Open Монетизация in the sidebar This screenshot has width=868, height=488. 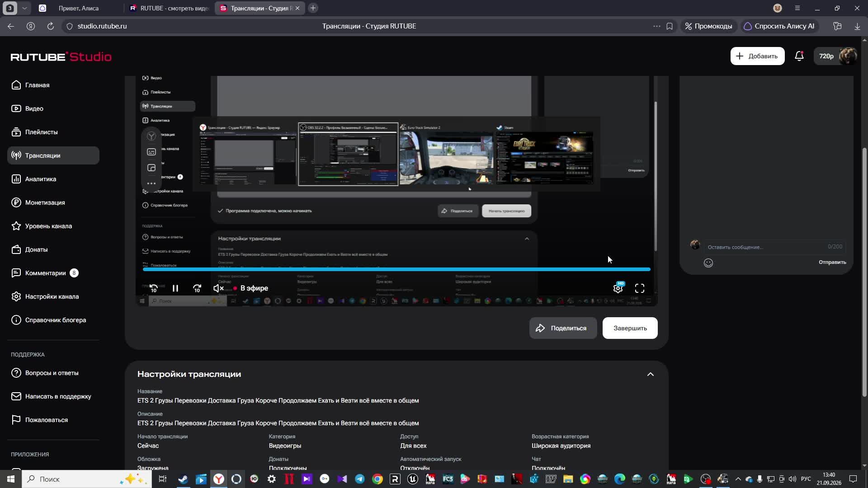tap(38, 202)
